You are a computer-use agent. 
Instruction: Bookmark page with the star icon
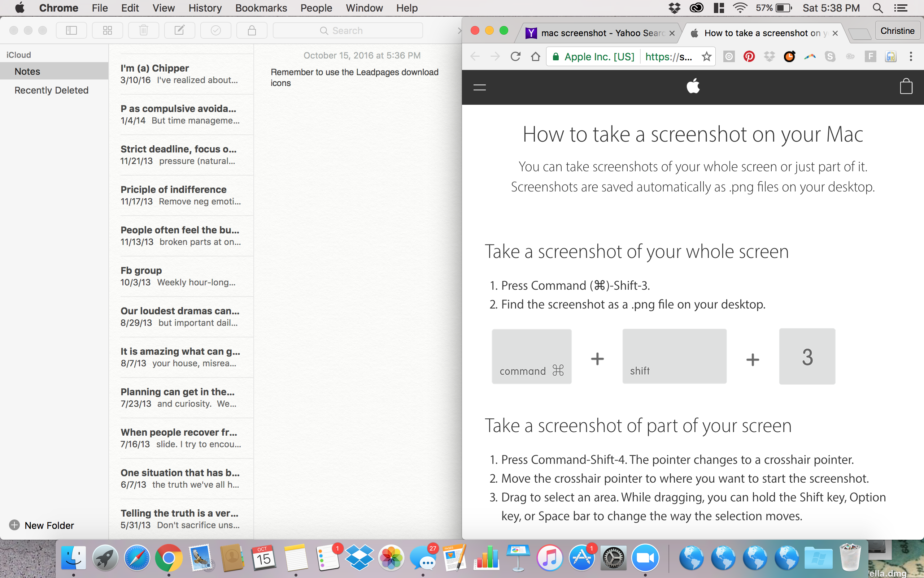pyautogui.click(x=706, y=57)
